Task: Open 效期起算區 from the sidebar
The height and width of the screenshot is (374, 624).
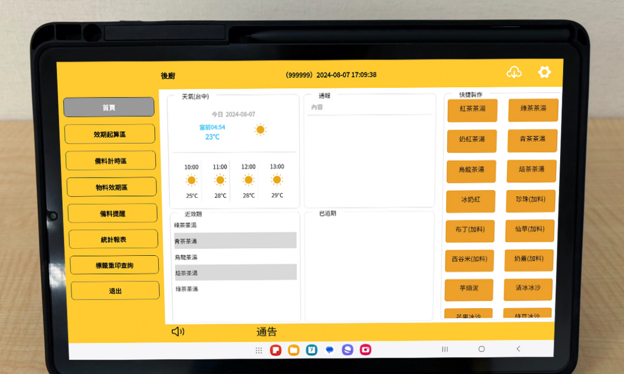Action: point(109,134)
